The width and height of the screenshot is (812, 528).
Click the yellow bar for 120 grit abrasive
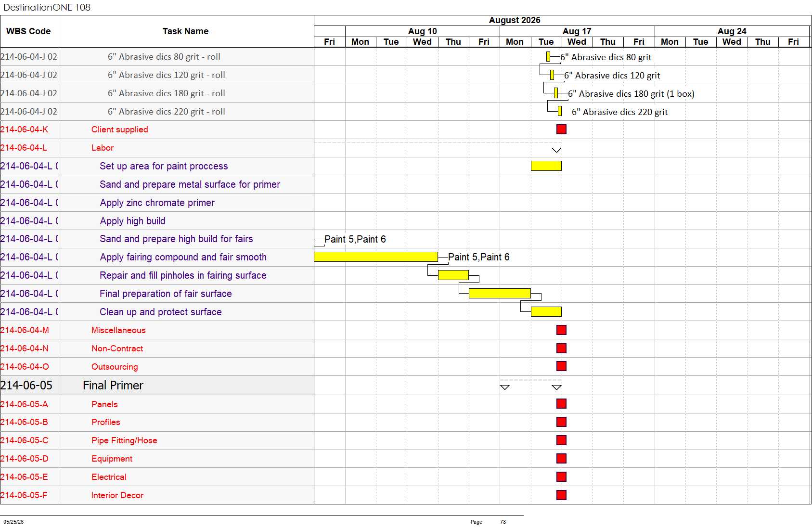(552, 75)
